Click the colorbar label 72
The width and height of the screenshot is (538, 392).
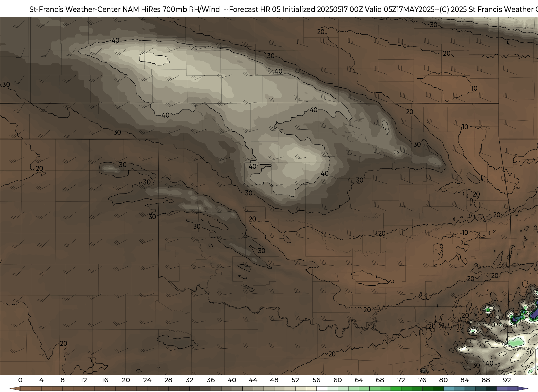[x=401, y=380]
